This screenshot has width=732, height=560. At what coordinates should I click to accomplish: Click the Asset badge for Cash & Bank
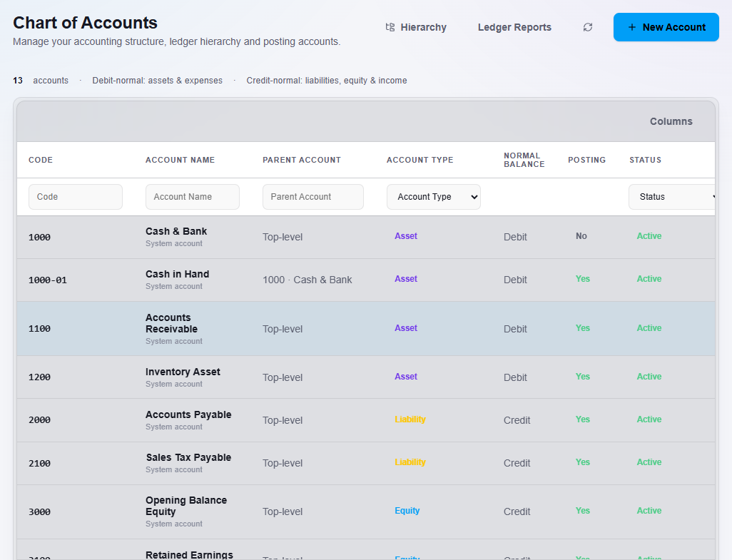406,236
